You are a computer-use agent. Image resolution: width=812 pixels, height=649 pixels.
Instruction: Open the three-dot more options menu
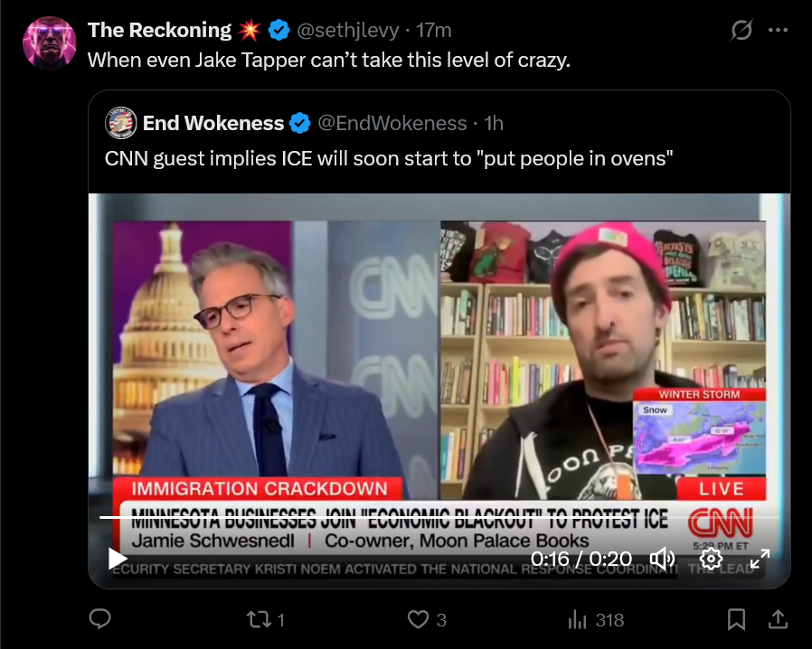click(x=778, y=30)
